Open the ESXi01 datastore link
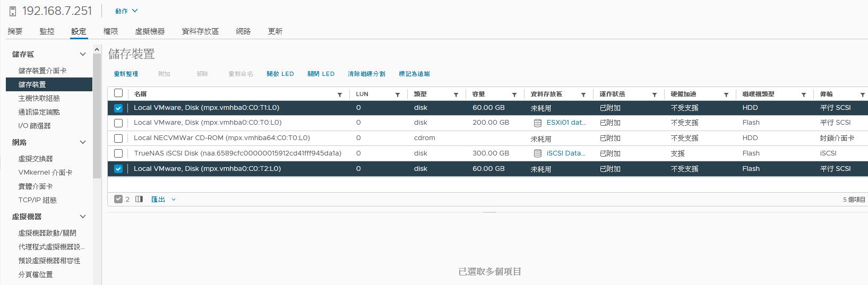Image resolution: width=868 pixels, height=285 pixels. tap(566, 123)
